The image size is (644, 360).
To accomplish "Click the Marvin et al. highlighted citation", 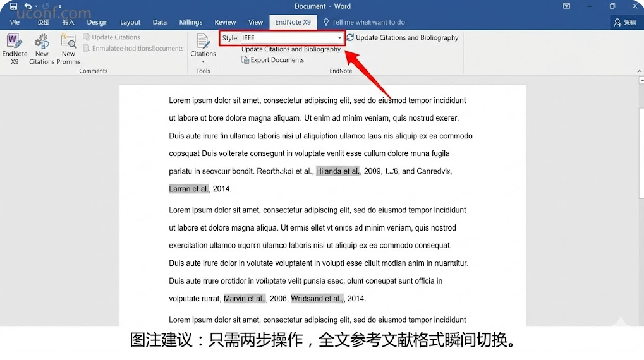I will (x=245, y=299).
